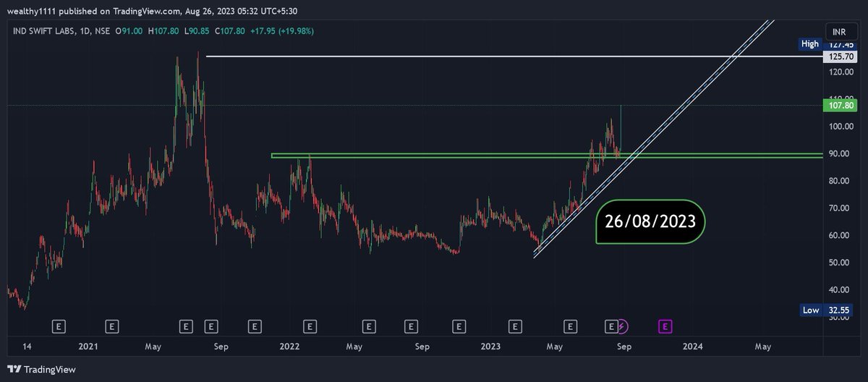
Task: Select the 26/08/2023 callout annotation
Action: point(650,221)
